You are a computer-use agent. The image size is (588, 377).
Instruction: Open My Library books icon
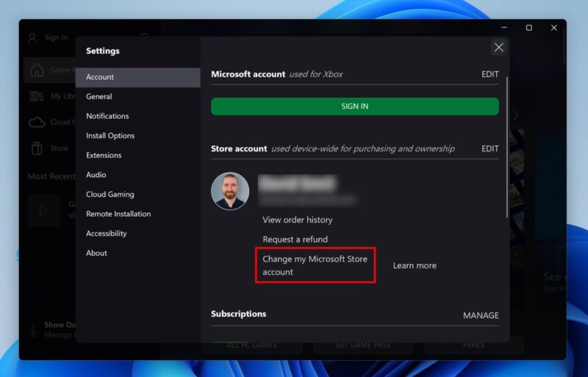pos(37,96)
